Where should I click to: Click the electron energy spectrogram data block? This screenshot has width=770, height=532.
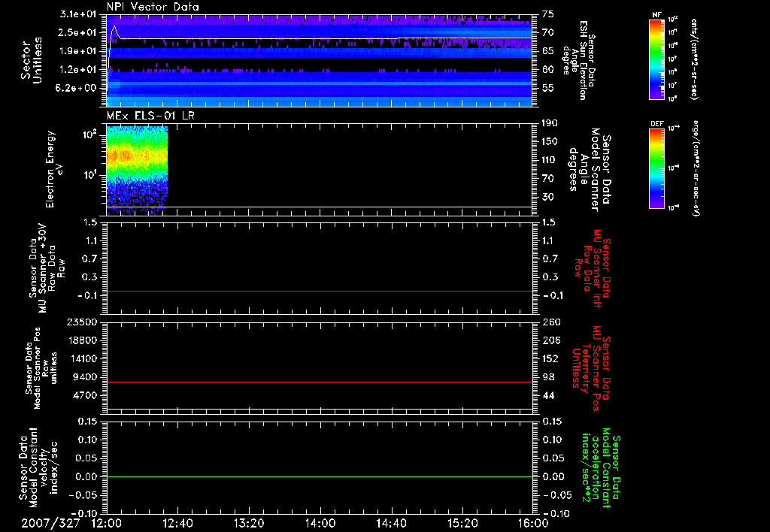pyautogui.click(x=137, y=171)
